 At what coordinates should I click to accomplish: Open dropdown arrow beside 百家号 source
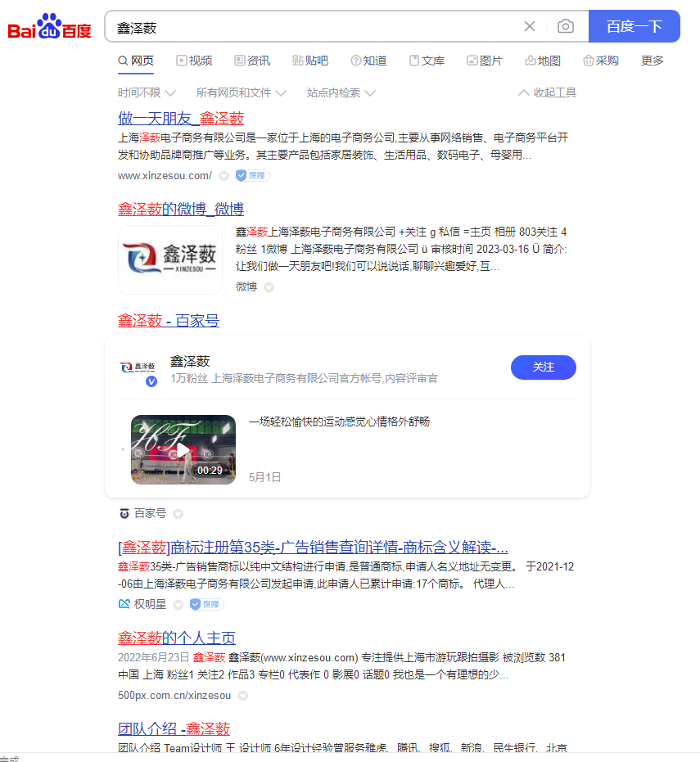coord(178,514)
